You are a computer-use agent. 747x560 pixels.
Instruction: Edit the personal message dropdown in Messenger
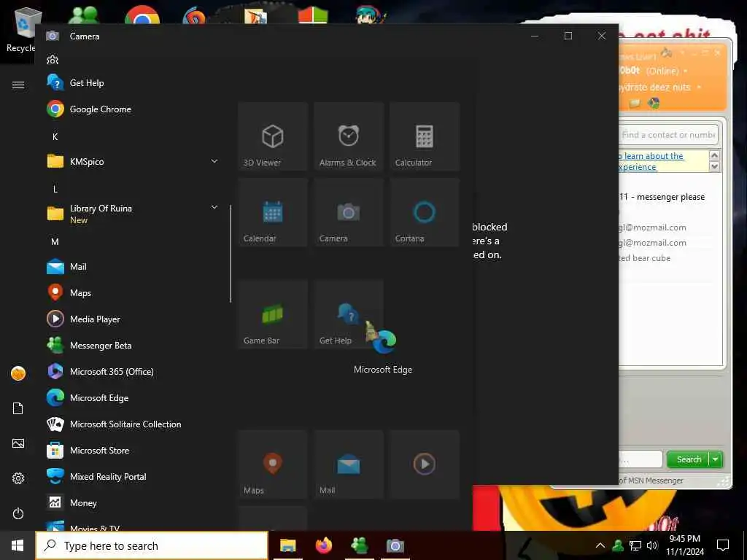click(699, 87)
